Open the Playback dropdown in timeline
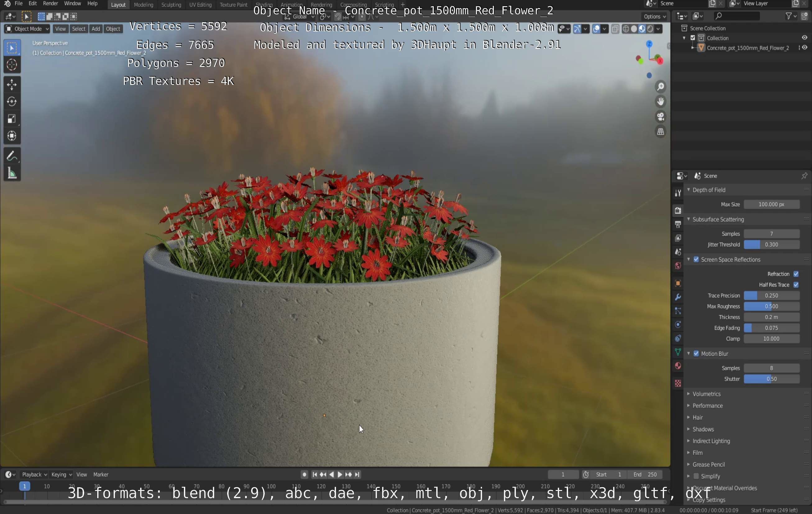Viewport: 812px width, 514px height. click(x=34, y=475)
